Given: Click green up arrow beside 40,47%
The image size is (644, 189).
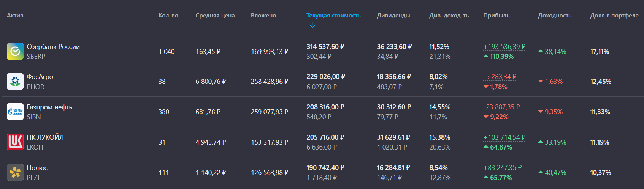Looking at the screenshot, I should coord(541,172).
